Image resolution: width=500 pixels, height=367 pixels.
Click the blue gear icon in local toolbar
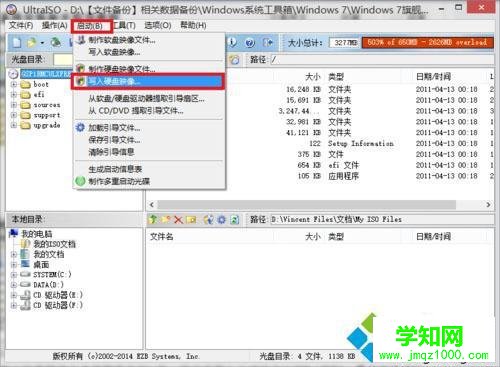(221, 219)
